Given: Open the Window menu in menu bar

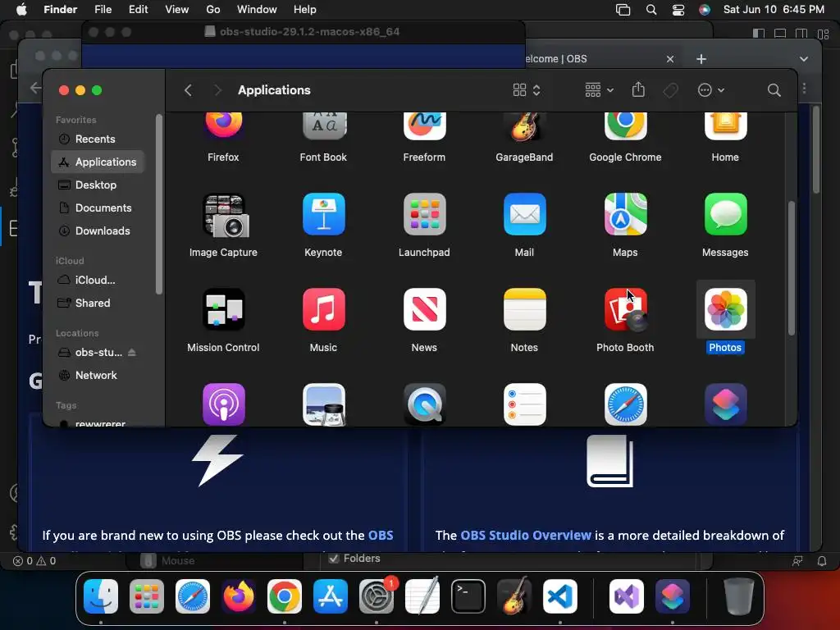Looking at the screenshot, I should click(257, 10).
